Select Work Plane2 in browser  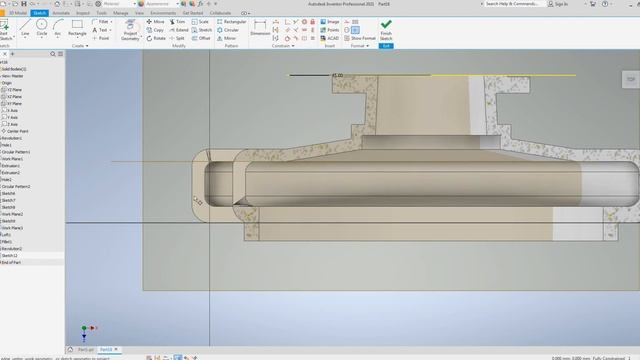click(12, 214)
